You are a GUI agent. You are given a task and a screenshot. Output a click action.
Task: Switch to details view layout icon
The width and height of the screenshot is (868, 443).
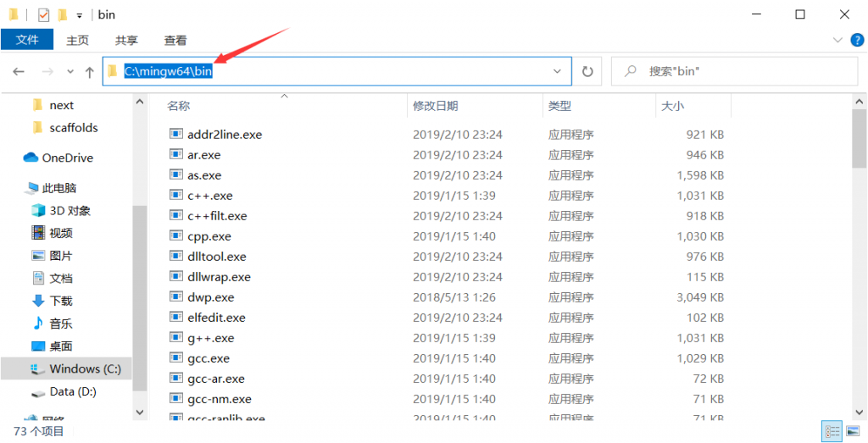(x=831, y=431)
